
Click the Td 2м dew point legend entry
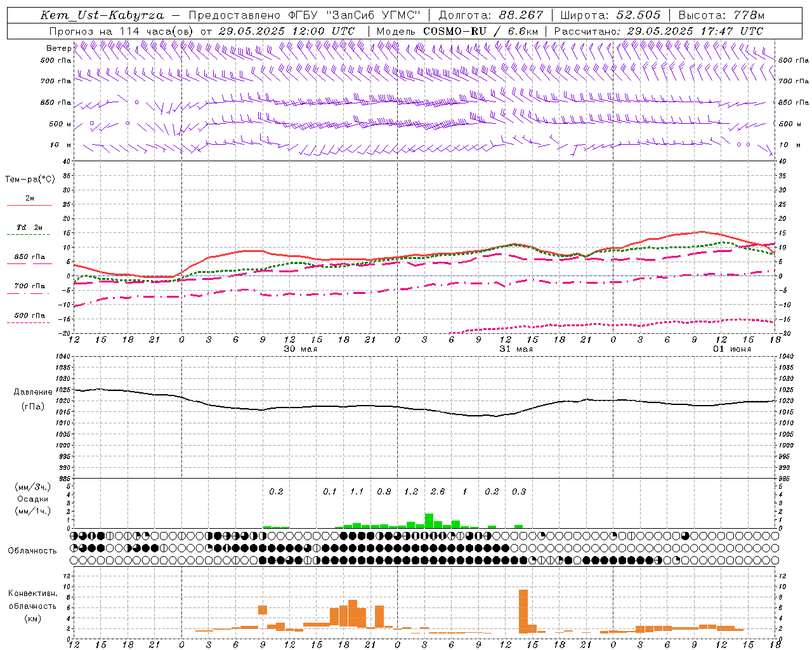tap(29, 227)
